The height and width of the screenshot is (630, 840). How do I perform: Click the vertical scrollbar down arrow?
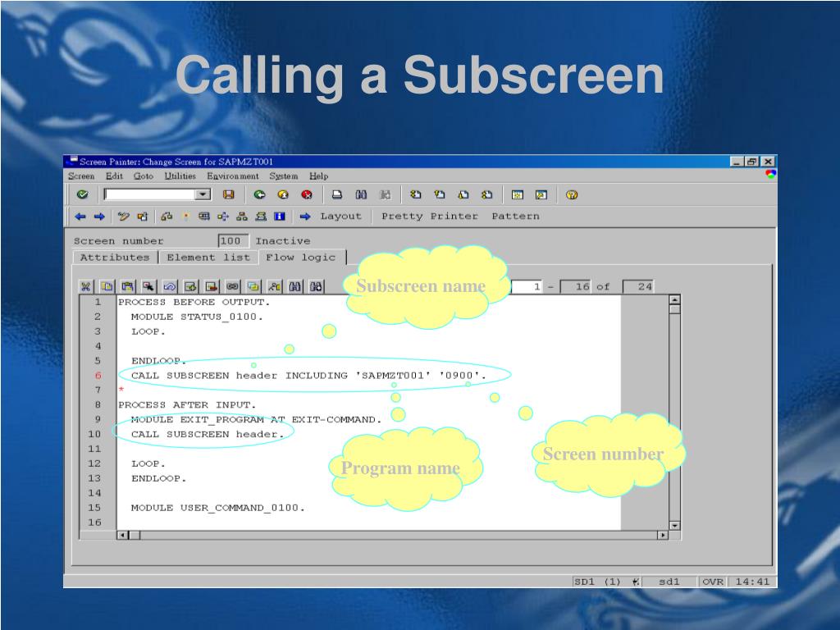674,526
